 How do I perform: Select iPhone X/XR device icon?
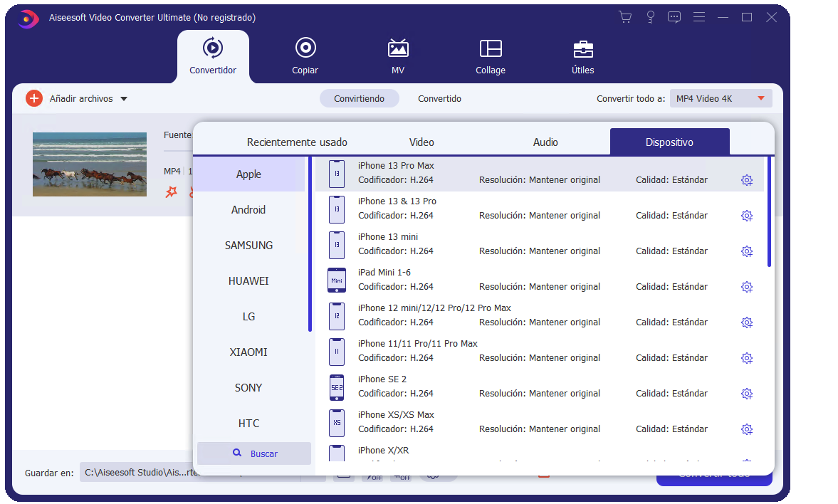coord(337,453)
